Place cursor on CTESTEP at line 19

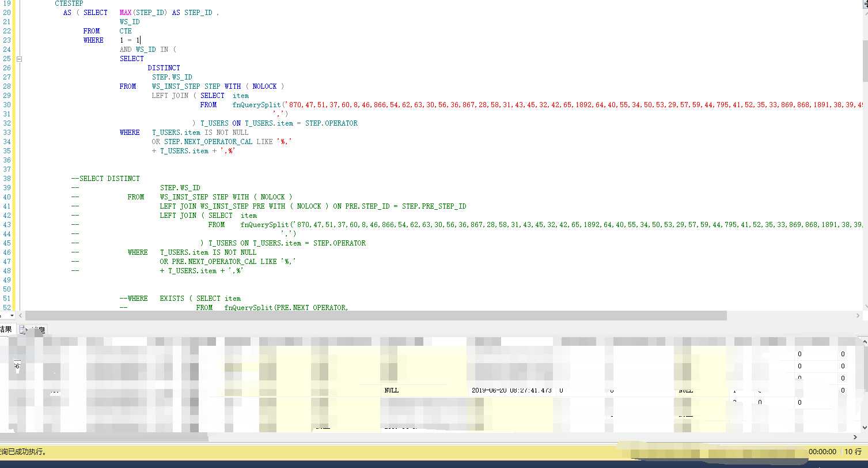[69, 3]
